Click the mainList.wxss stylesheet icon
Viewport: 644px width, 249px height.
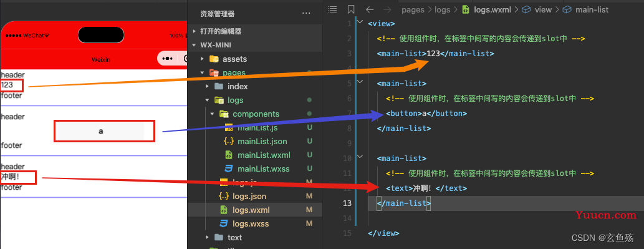coord(229,169)
